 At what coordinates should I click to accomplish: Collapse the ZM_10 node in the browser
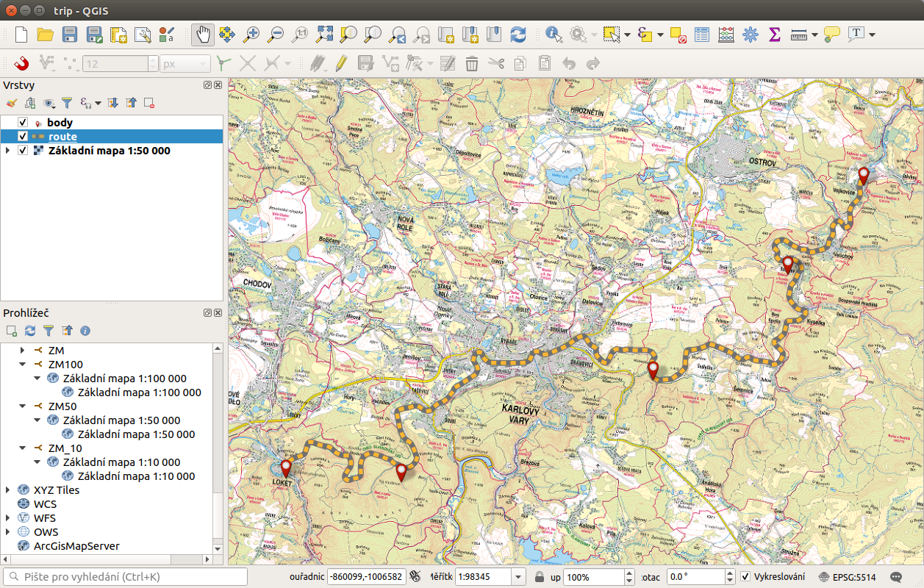tap(22, 448)
